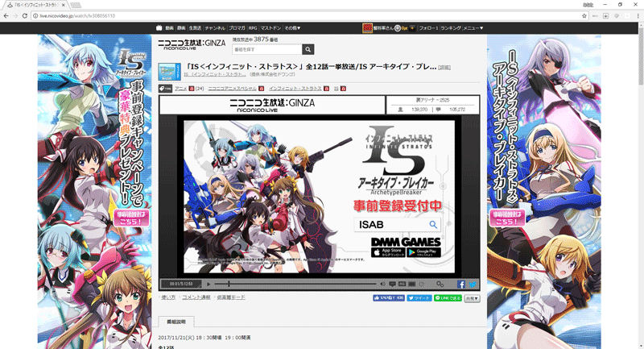Screen dimensions: 644x349
Task: Open 動画 in the top navigation
Action: coord(170,28)
